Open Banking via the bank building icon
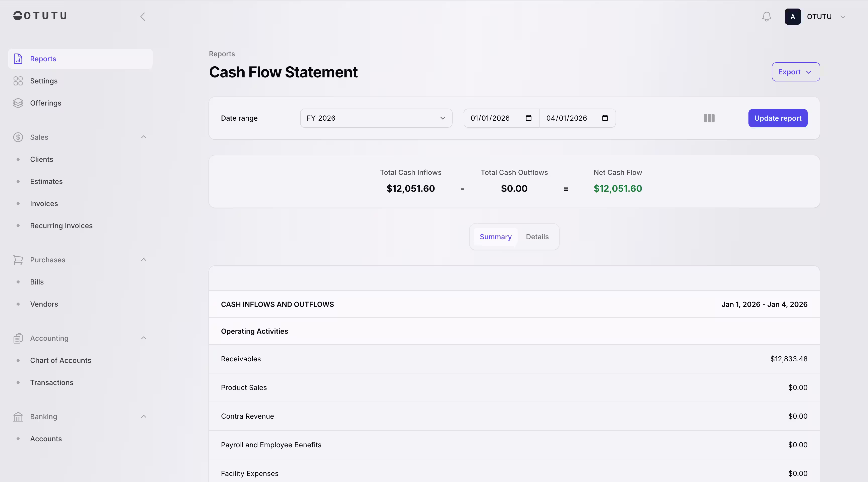868x482 pixels. click(18, 417)
